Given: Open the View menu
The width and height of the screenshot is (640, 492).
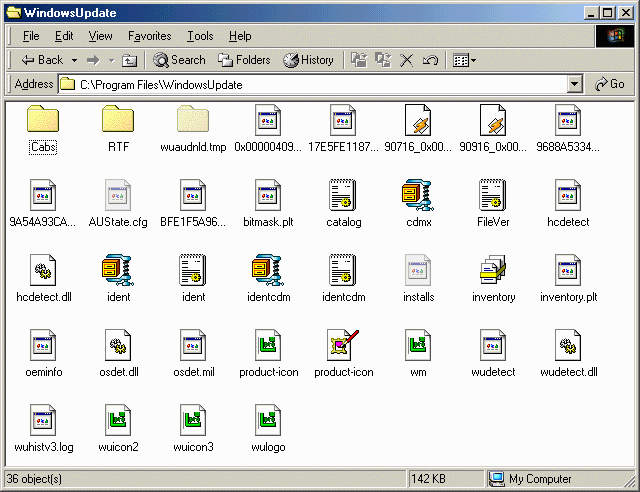Looking at the screenshot, I should coord(100,36).
